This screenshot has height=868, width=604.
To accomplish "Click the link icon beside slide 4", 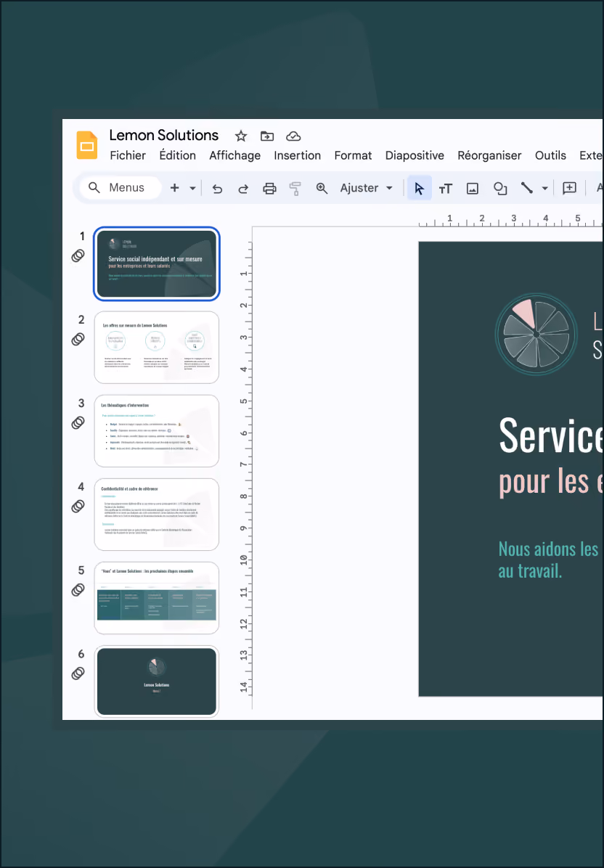I will 78,506.
